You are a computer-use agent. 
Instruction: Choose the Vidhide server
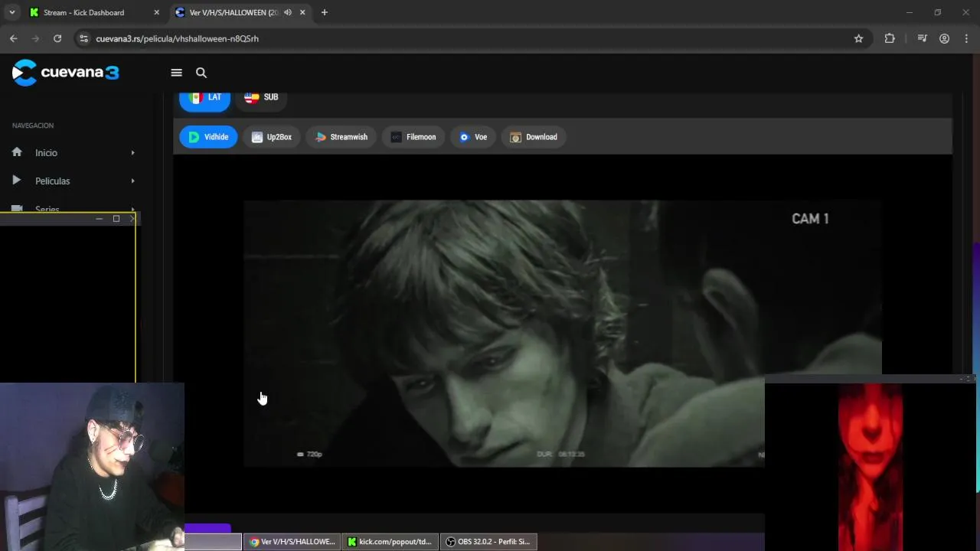208,137
